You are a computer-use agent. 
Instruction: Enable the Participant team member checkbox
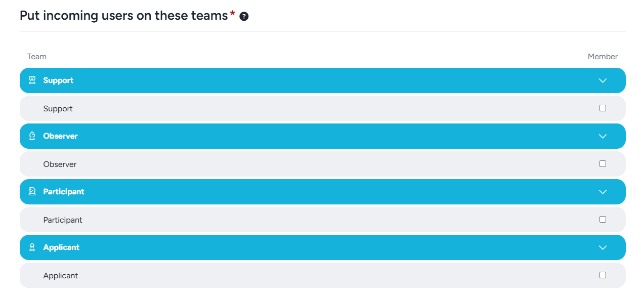pyautogui.click(x=603, y=220)
